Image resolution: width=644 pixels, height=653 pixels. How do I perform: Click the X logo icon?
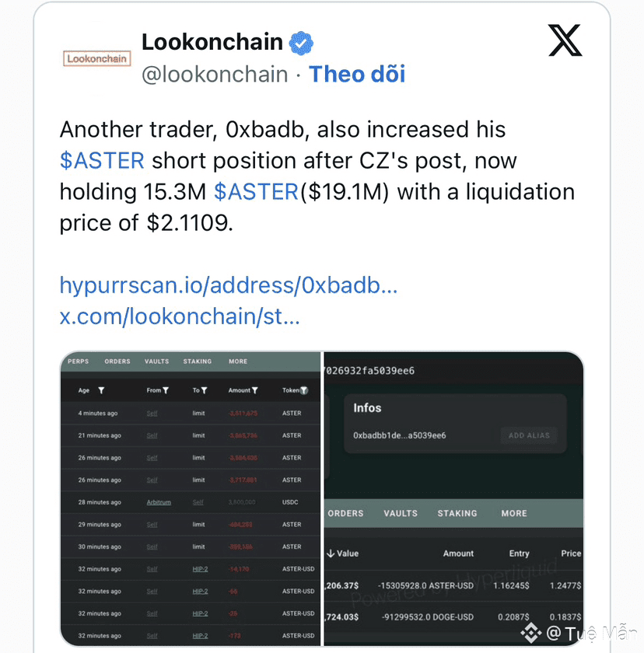(565, 40)
